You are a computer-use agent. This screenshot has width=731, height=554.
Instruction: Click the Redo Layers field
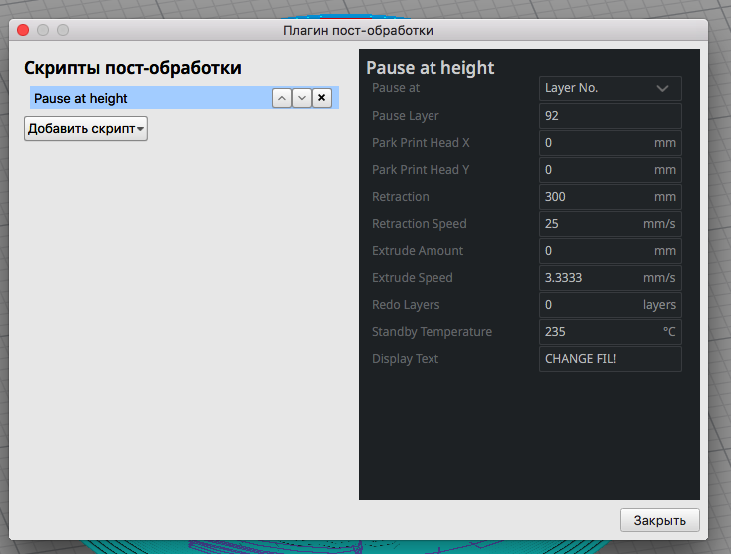pos(610,305)
